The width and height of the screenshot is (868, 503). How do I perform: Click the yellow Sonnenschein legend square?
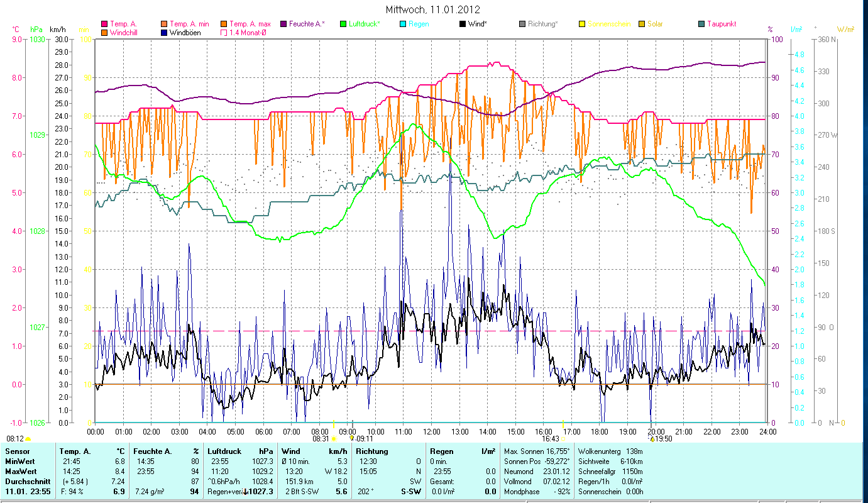tap(582, 24)
